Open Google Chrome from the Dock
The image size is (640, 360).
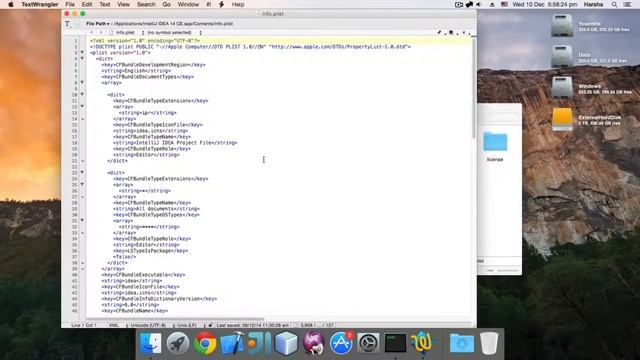coord(205,343)
